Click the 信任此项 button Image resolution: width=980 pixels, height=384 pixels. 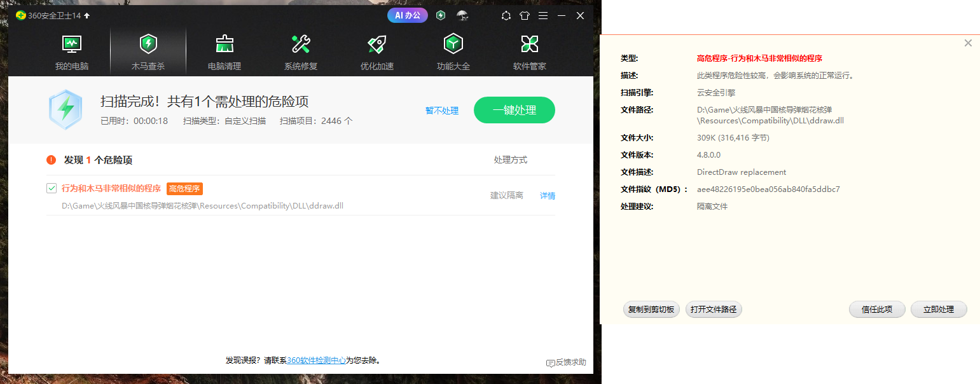click(877, 310)
